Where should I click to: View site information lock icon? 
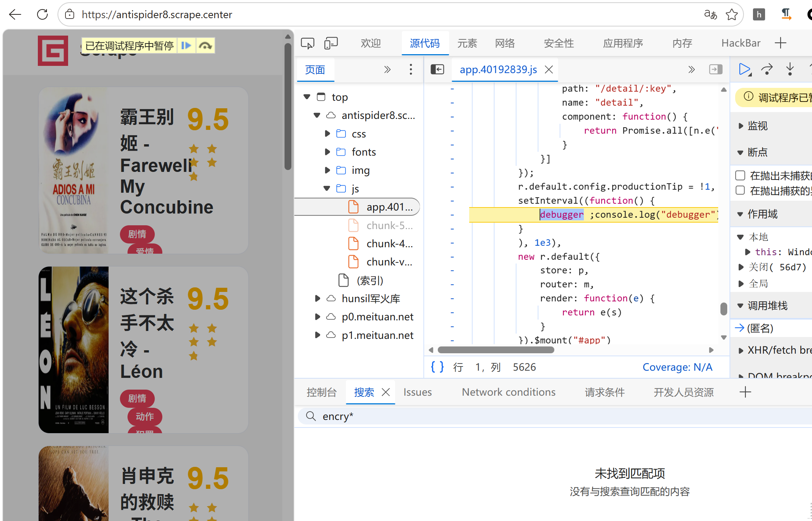click(x=69, y=14)
